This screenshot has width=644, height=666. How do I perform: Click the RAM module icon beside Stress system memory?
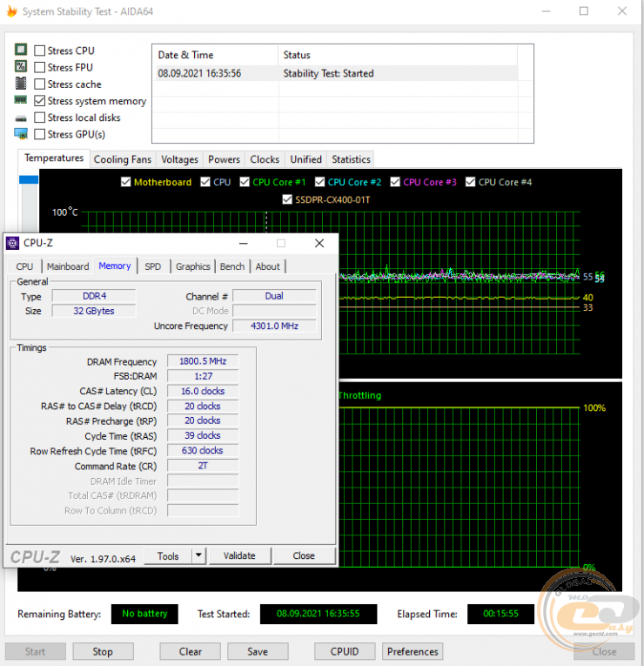20,100
